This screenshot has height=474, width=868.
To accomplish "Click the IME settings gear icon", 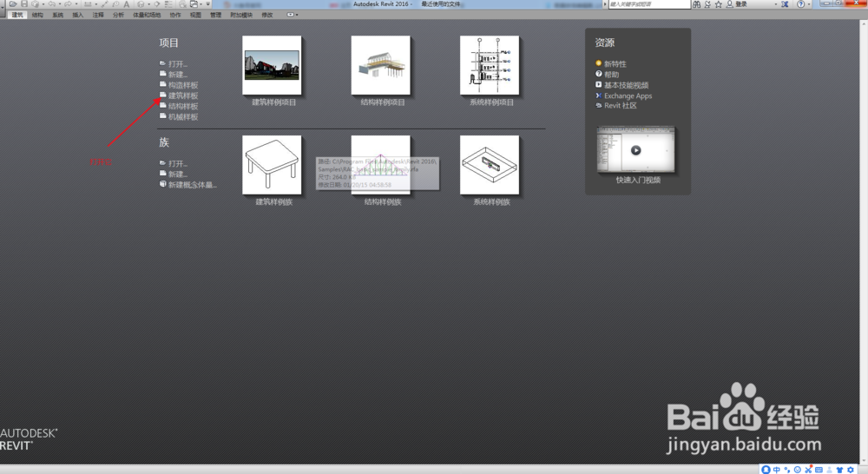I will 851,470.
